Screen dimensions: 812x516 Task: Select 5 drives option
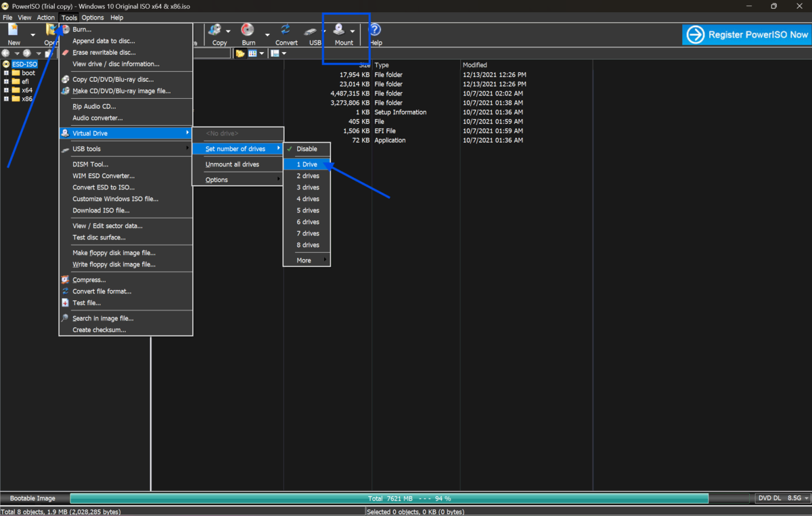tap(307, 210)
